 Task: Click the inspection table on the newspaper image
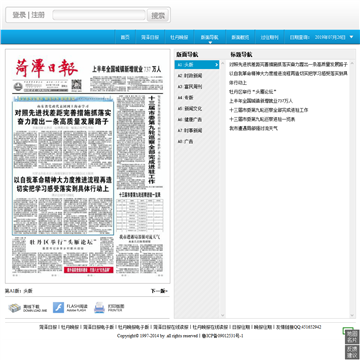[140, 215]
